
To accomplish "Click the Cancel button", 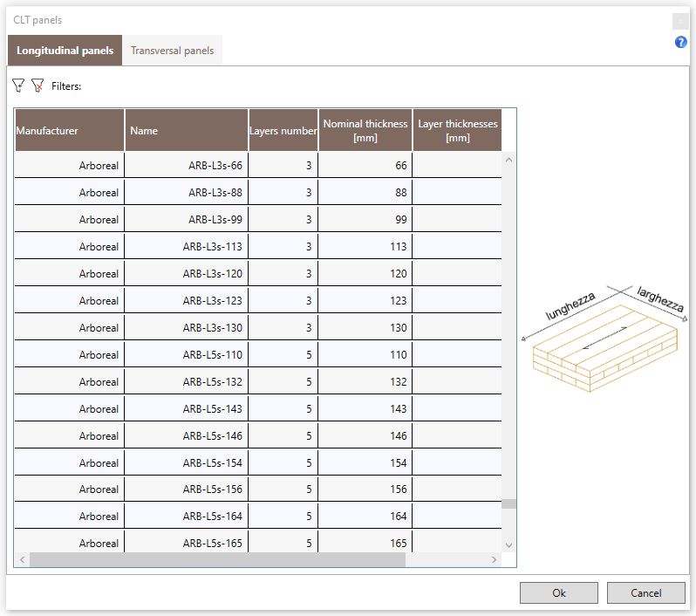I will pos(645,593).
